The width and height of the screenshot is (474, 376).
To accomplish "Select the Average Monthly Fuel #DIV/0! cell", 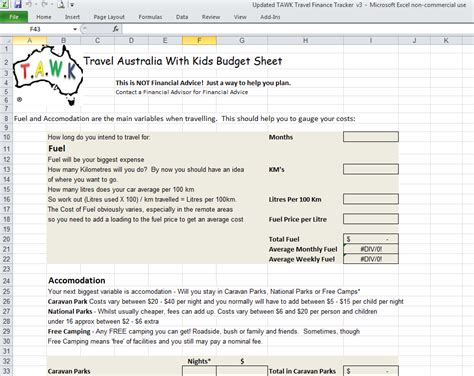I will [371, 249].
